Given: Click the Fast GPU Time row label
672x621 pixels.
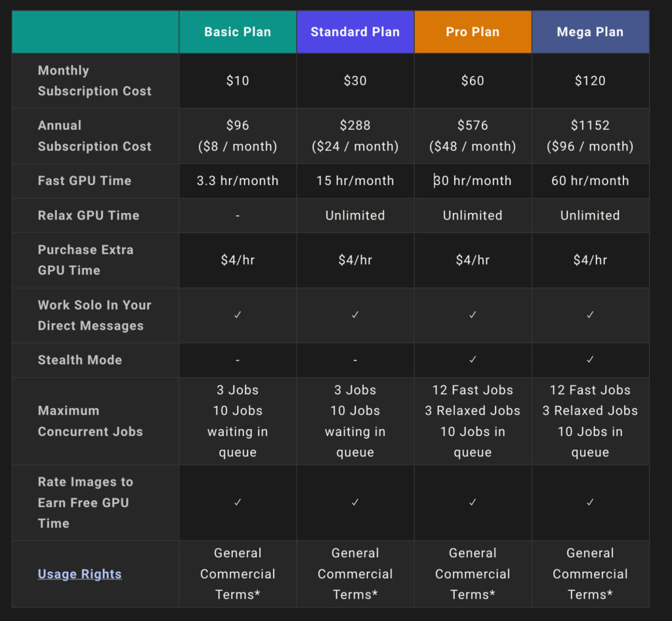Looking at the screenshot, I should pos(85,181).
